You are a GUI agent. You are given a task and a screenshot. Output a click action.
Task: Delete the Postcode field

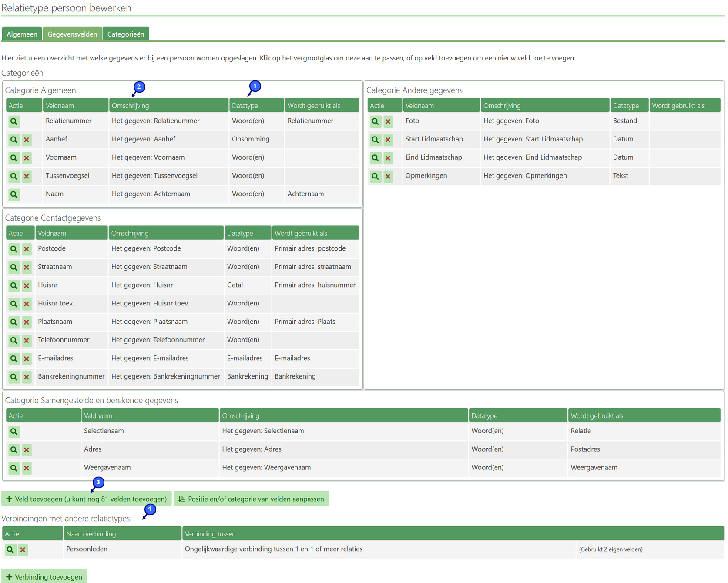click(x=27, y=249)
